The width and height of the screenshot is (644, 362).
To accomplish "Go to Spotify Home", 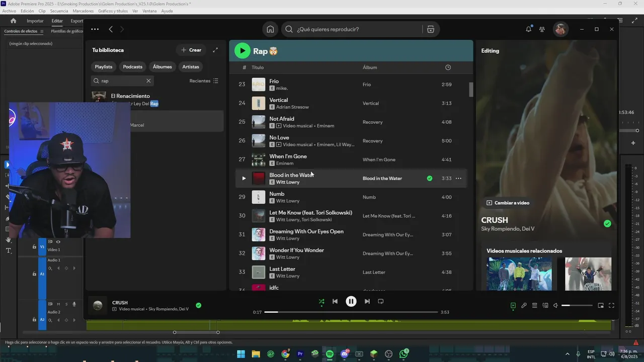I will tap(270, 29).
